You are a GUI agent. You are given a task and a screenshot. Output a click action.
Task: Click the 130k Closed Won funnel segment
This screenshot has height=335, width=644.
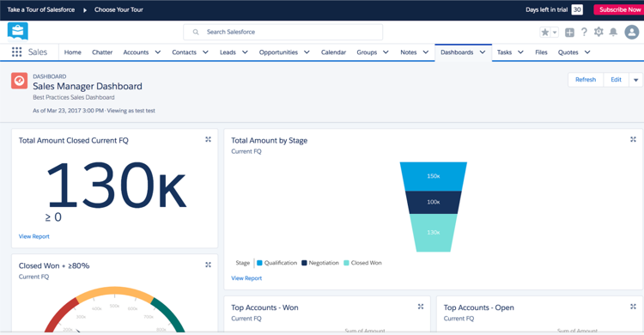coord(434,233)
